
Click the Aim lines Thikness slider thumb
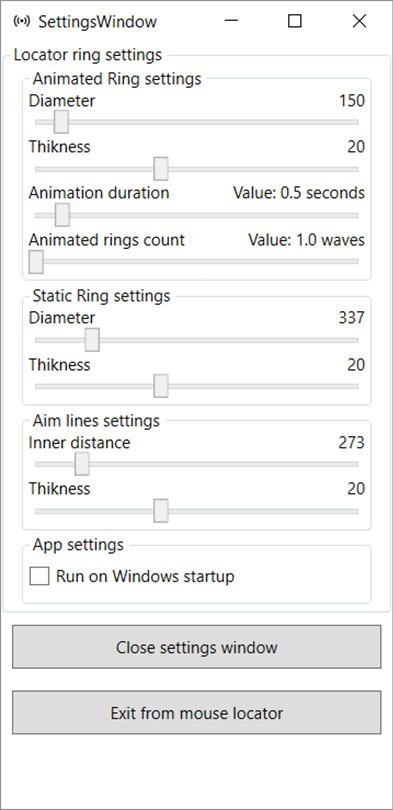[161, 511]
